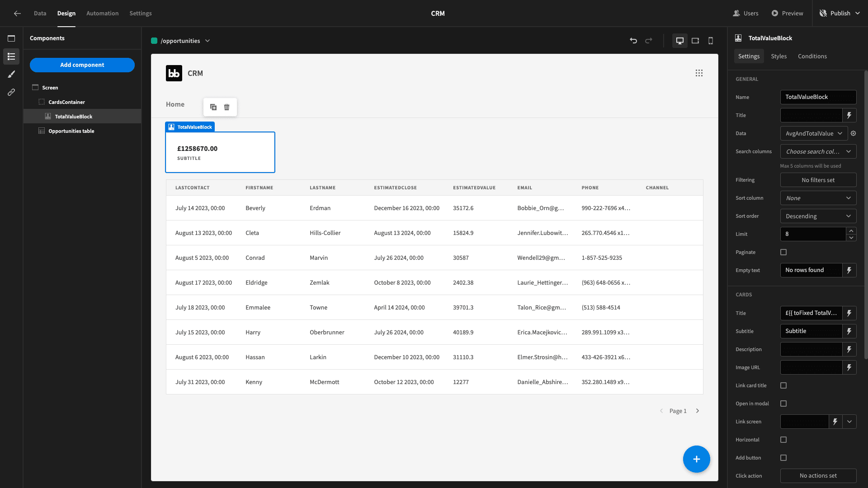Image resolution: width=868 pixels, height=488 pixels.
Task: Toggle the Add button checkbox
Action: (783, 458)
